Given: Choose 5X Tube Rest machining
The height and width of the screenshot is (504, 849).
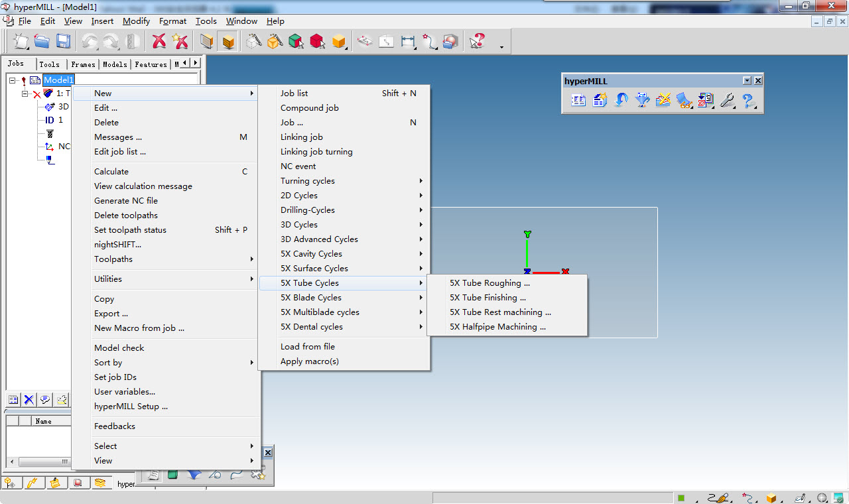Looking at the screenshot, I should [x=507, y=312].
